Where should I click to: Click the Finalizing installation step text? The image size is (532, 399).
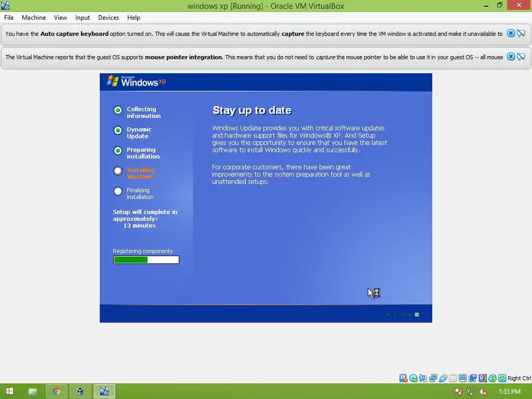point(140,193)
